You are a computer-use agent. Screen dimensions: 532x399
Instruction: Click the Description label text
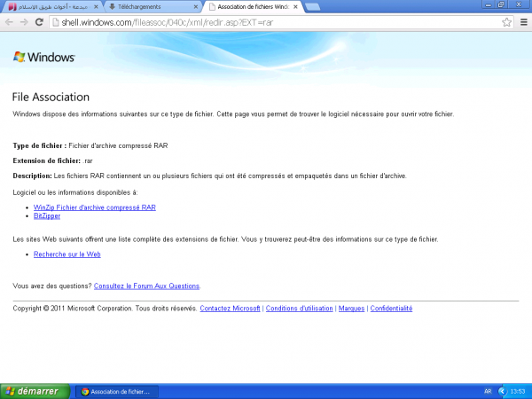coord(33,176)
